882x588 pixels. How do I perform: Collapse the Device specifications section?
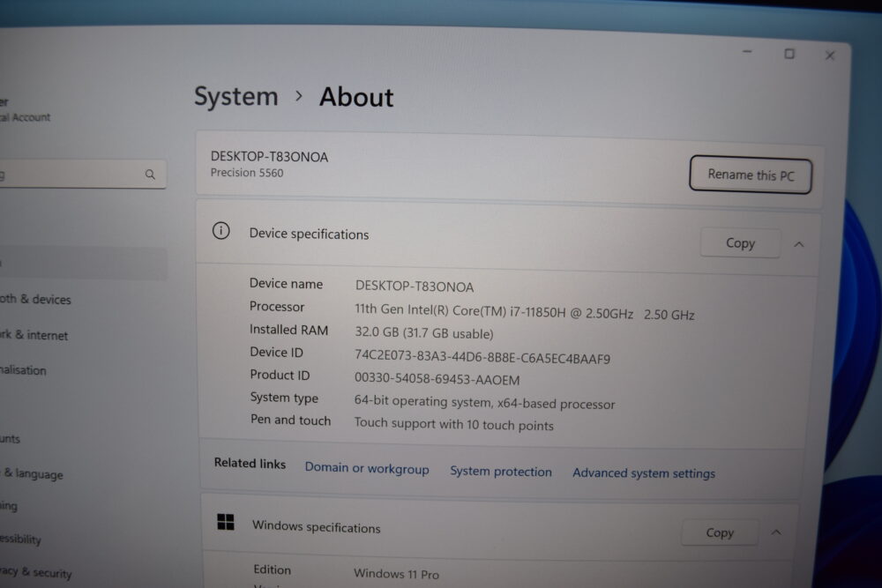coord(799,244)
